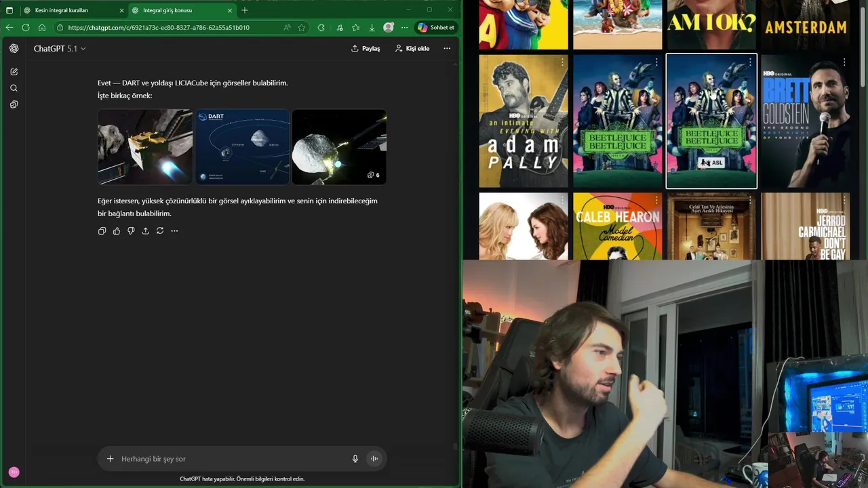
Task: Activate read aloud in the address bar
Action: pos(287,28)
